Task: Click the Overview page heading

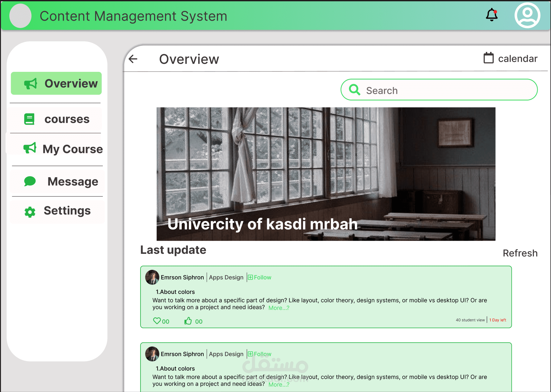Action: point(189,59)
